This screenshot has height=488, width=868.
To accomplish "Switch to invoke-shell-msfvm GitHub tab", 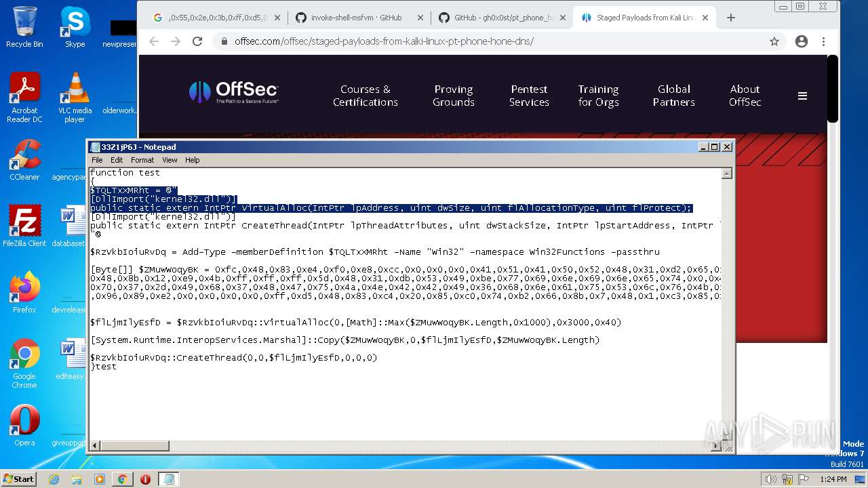I will tap(358, 18).
